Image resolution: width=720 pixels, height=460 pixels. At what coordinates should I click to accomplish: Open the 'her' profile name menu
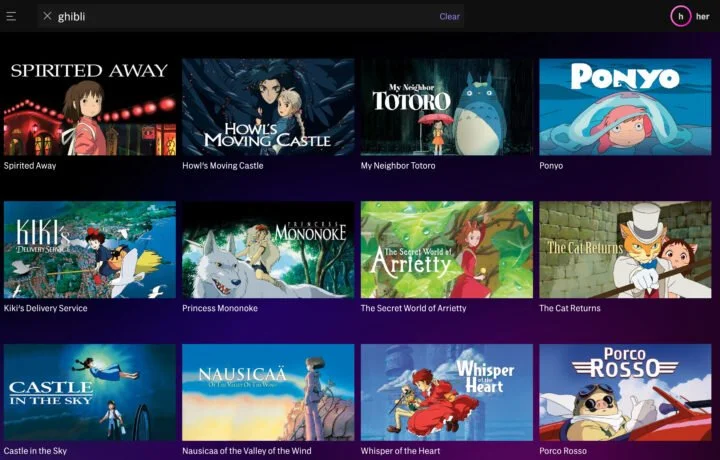tap(702, 16)
